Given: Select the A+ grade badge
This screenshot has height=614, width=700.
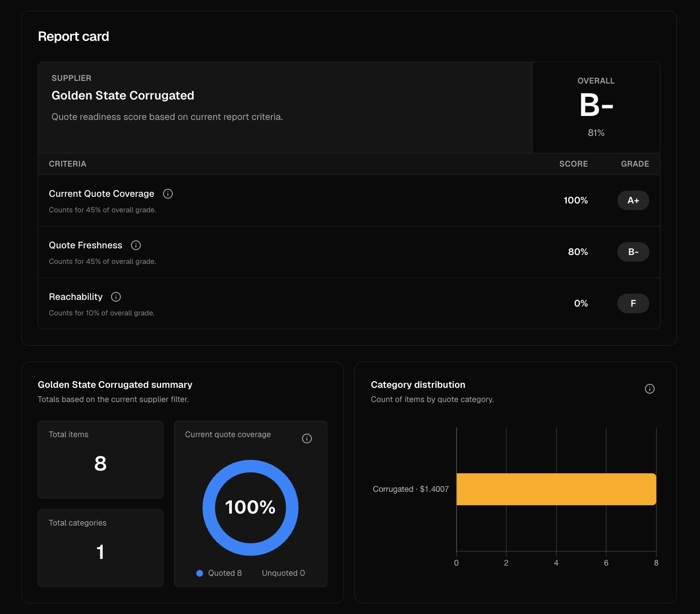Looking at the screenshot, I should 633,200.
